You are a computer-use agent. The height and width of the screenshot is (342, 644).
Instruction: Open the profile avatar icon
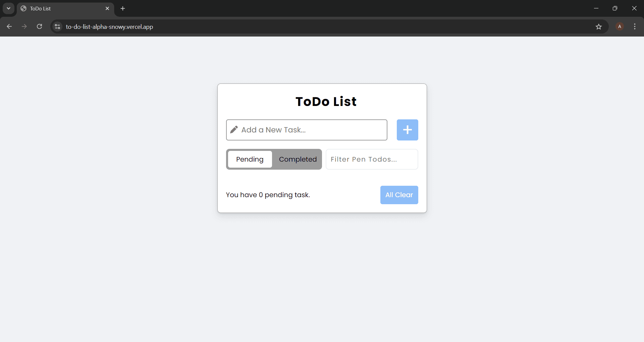pos(620,26)
